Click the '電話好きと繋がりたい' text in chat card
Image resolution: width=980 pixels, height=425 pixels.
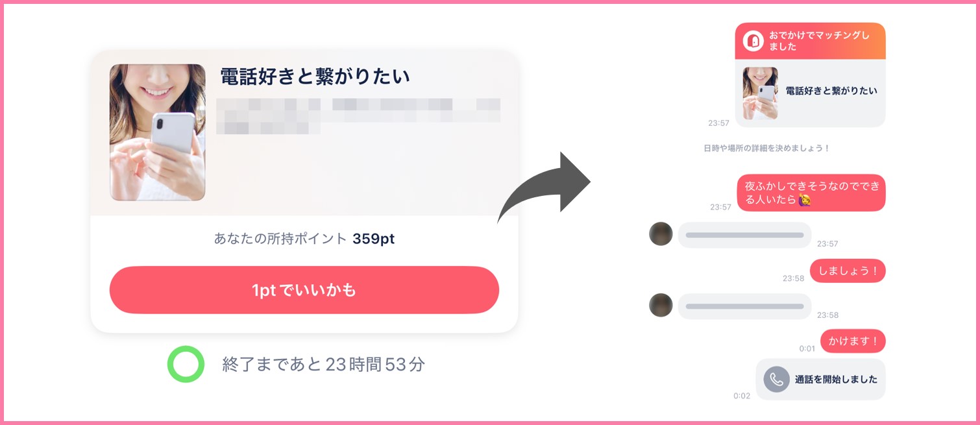pyautogui.click(x=831, y=91)
